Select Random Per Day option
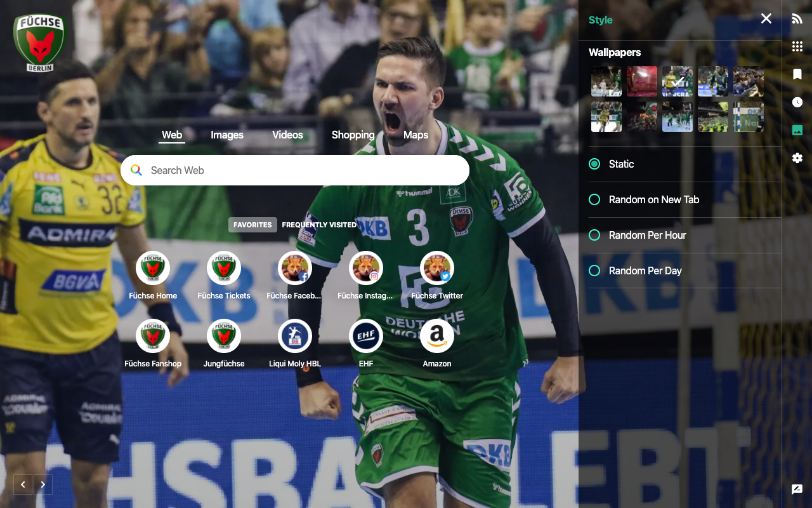This screenshot has height=508, width=812. click(685, 271)
